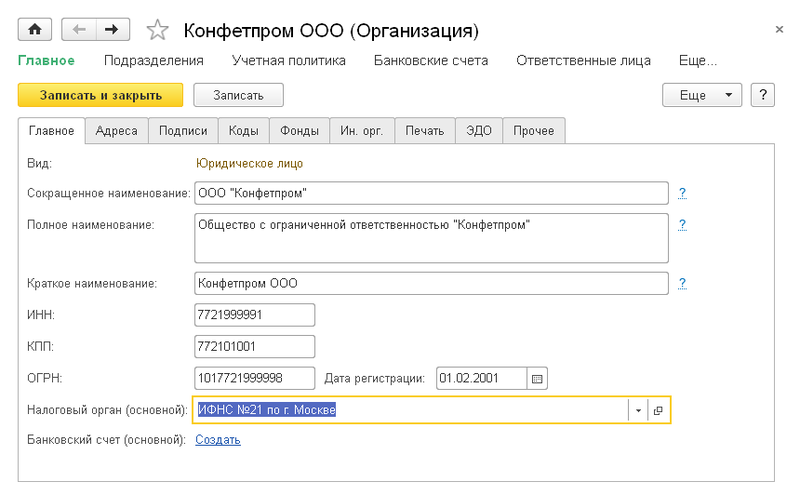Open the Еще dropdown button menu

[703, 95]
